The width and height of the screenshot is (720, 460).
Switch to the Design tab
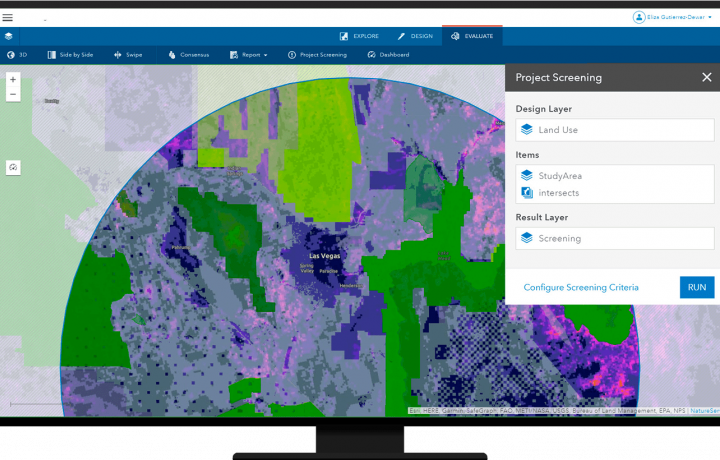[x=415, y=36]
